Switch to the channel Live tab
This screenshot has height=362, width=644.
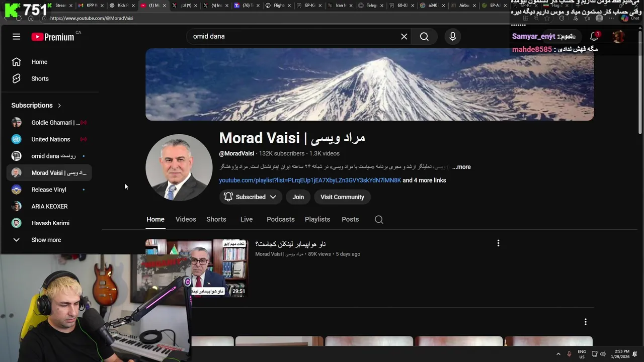coord(247,219)
